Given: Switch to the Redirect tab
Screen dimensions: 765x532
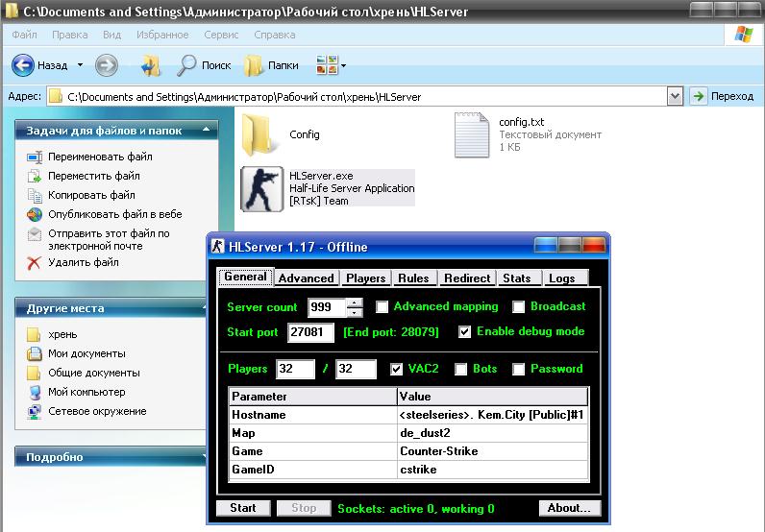Looking at the screenshot, I should coord(467,278).
